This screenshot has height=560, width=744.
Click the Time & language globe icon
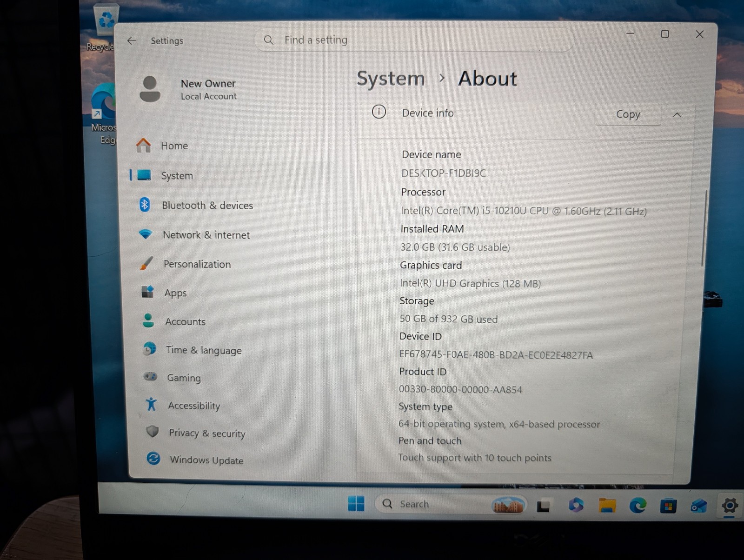[x=150, y=349]
